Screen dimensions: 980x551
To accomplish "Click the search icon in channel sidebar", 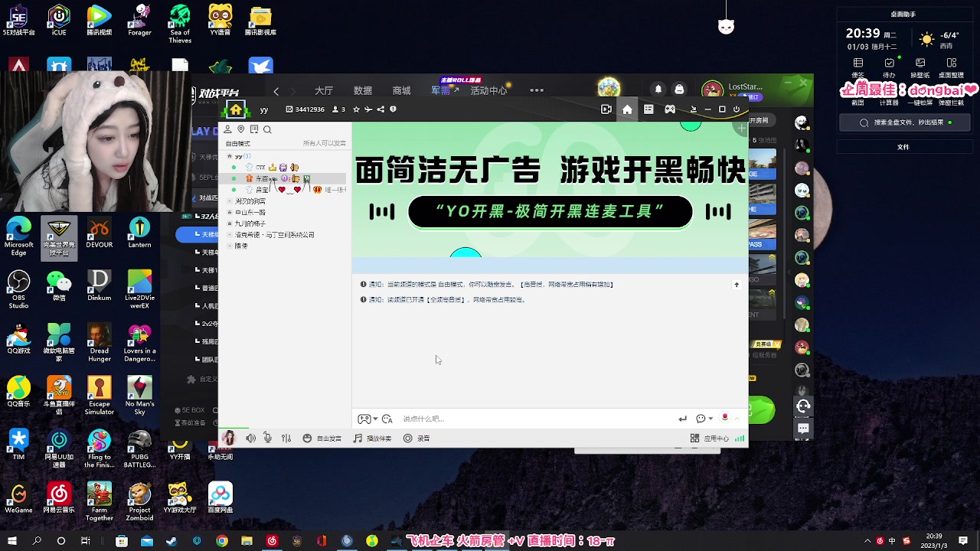I will pos(267,129).
